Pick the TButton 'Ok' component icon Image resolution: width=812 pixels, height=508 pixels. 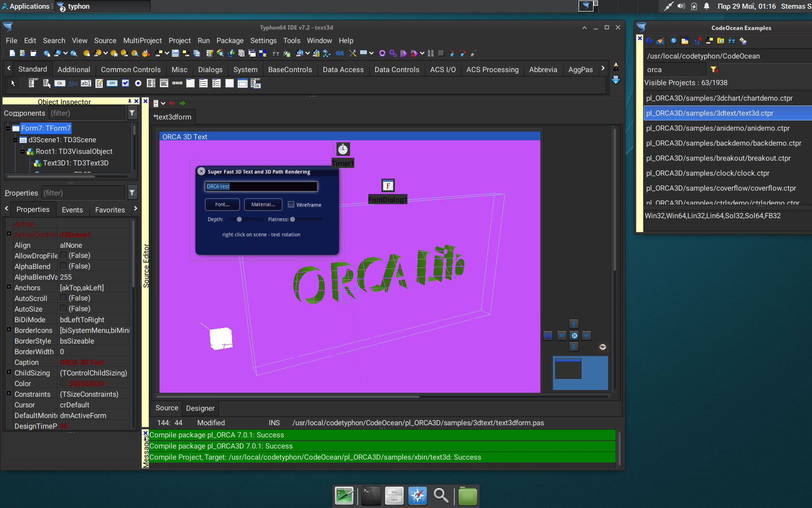pyautogui.click(x=59, y=83)
